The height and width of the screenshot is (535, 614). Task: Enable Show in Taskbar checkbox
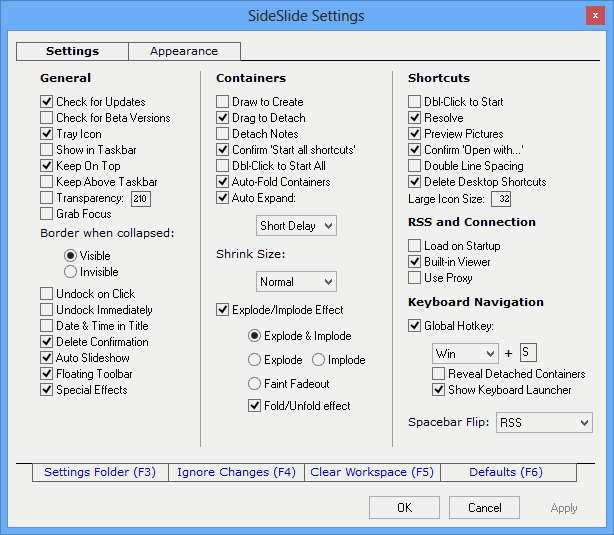tap(47, 150)
